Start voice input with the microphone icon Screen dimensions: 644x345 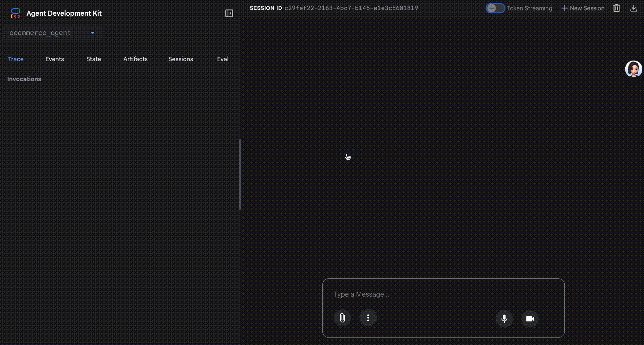point(504,319)
